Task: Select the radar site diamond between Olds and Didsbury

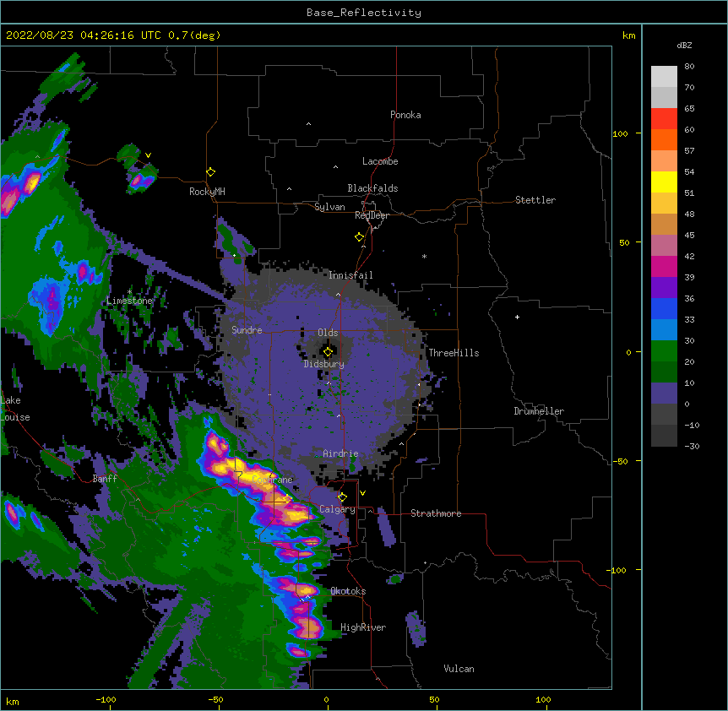Action: [328, 352]
